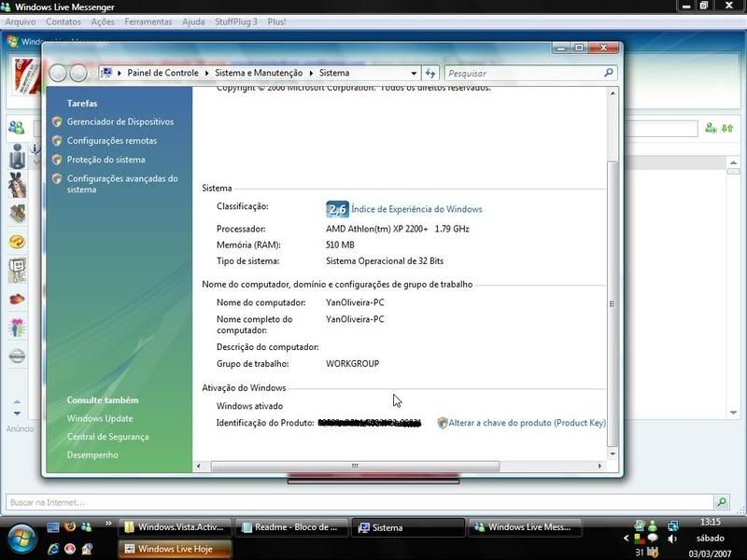Open the Ações menu

(103, 21)
